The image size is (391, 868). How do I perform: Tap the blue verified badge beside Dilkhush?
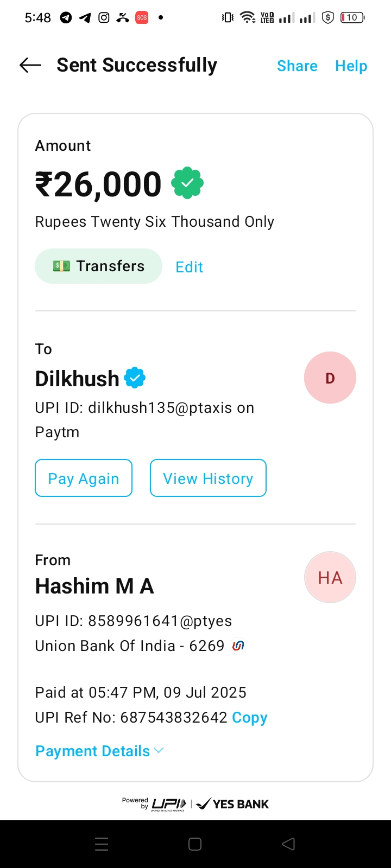tap(135, 378)
